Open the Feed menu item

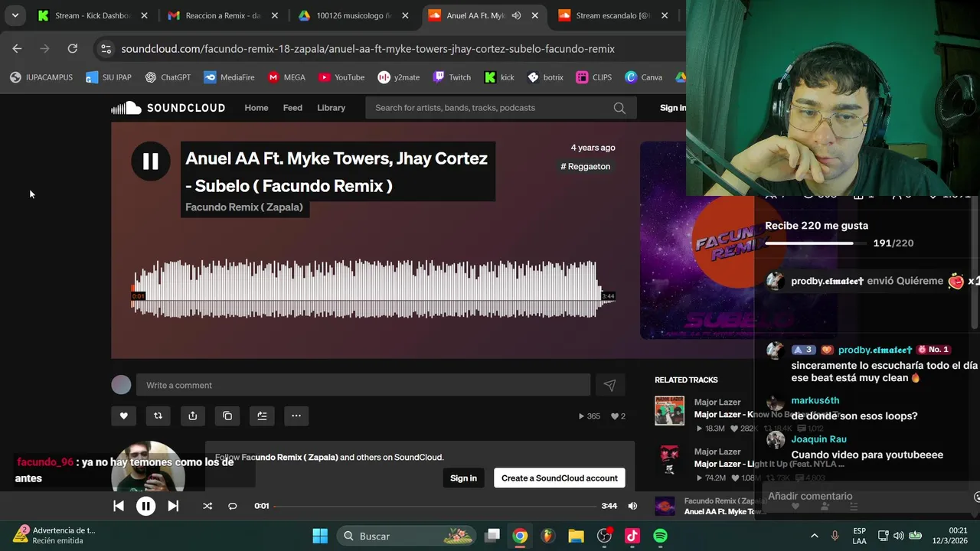[292, 108]
